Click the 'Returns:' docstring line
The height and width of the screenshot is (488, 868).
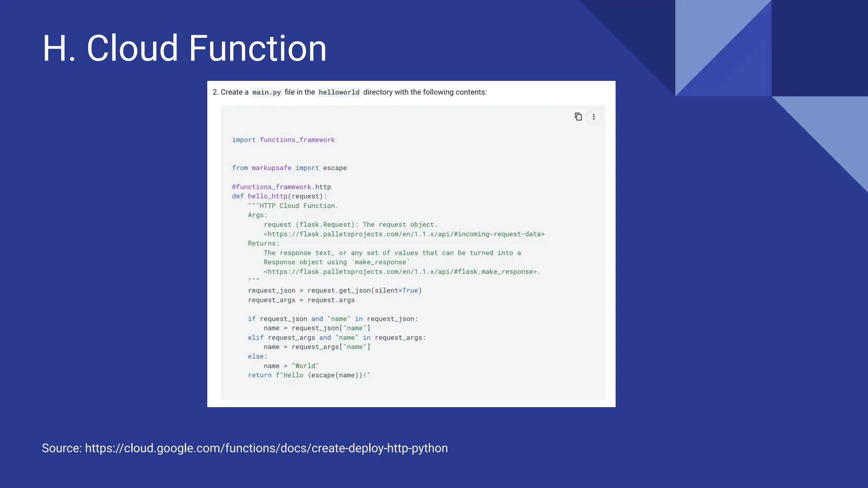pyautogui.click(x=264, y=244)
